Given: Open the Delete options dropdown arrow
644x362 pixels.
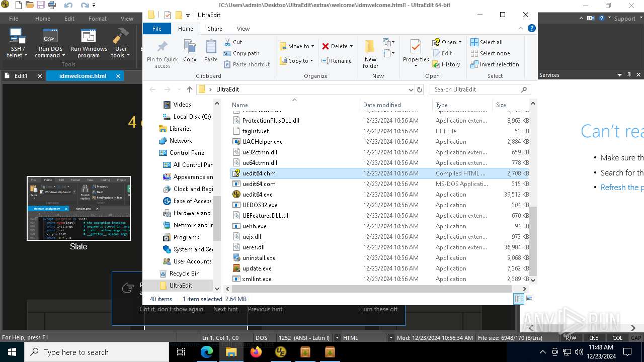Looking at the screenshot, I should pyautogui.click(x=351, y=46).
